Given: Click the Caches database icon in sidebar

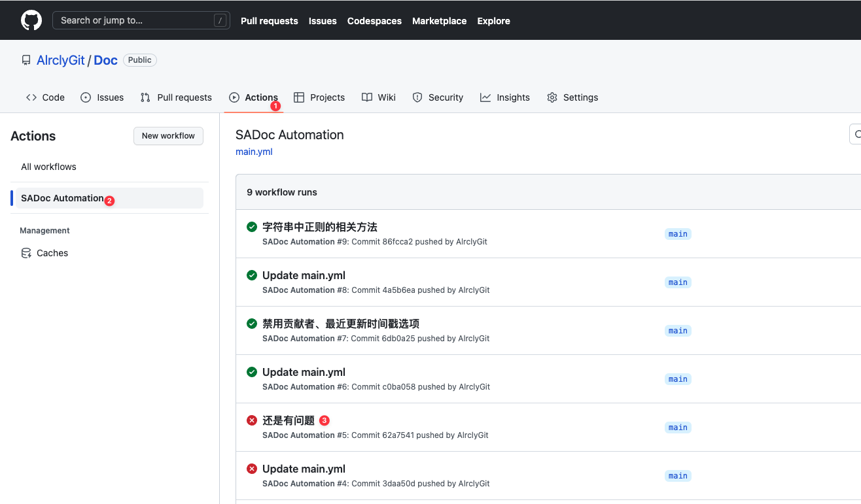Looking at the screenshot, I should click(x=26, y=253).
